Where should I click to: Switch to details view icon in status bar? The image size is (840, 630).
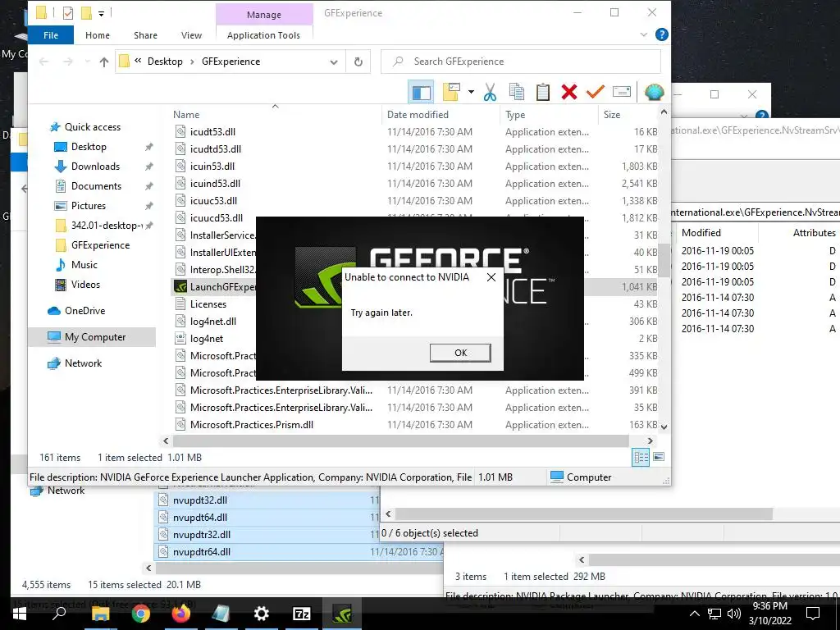click(x=641, y=458)
